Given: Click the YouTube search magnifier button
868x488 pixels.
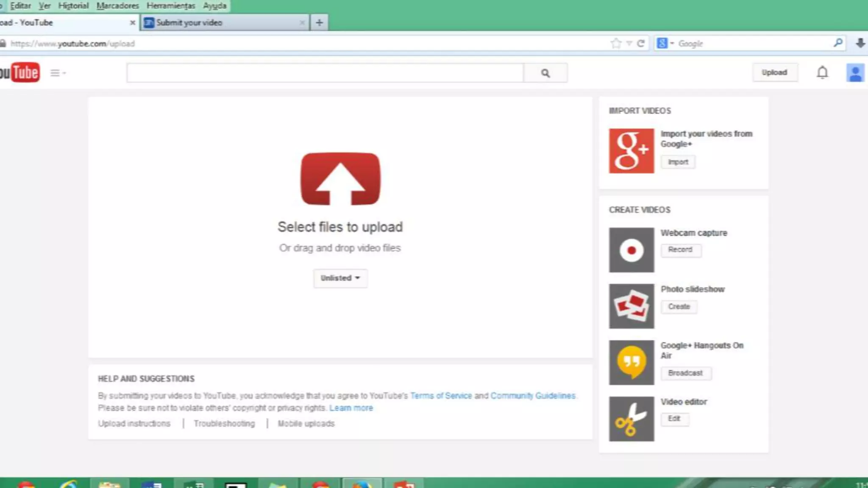Looking at the screenshot, I should click(x=545, y=73).
